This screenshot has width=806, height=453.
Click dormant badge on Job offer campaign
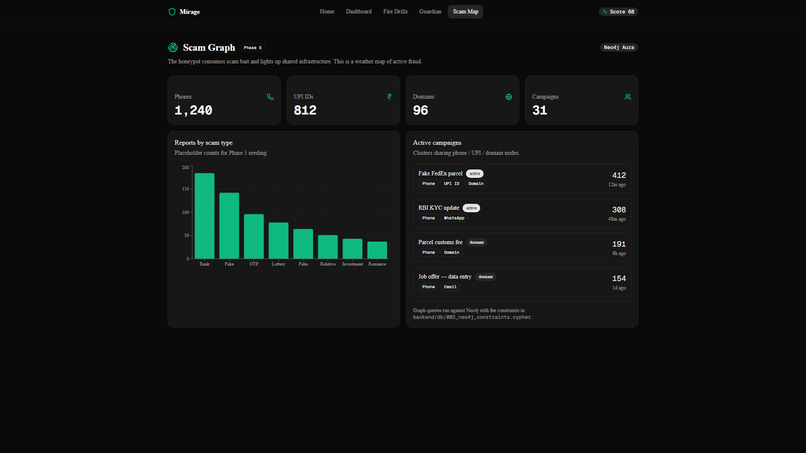click(x=485, y=277)
